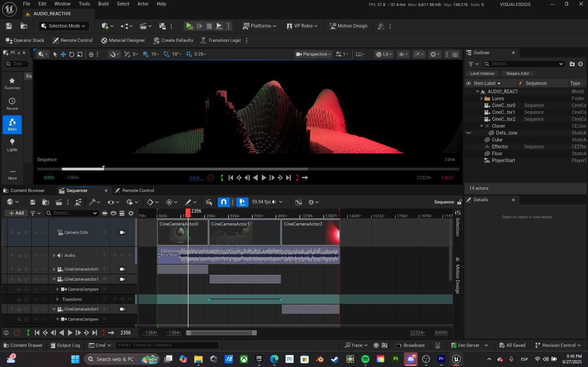Screen dimensions: 588x367
Task: Switch to the Content Browser tab
Action: click(x=28, y=191)
